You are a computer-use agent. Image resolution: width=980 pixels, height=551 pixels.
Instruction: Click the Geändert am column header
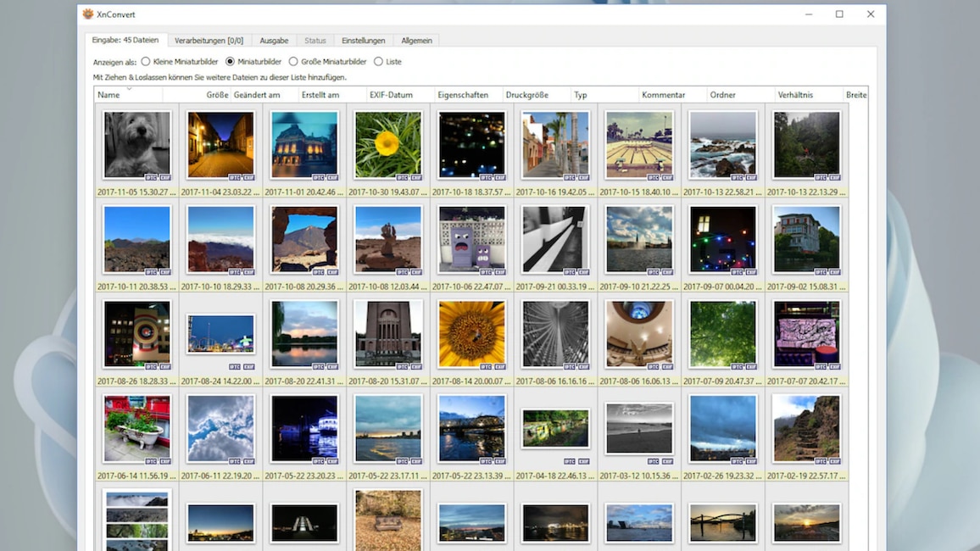point(264,95)
